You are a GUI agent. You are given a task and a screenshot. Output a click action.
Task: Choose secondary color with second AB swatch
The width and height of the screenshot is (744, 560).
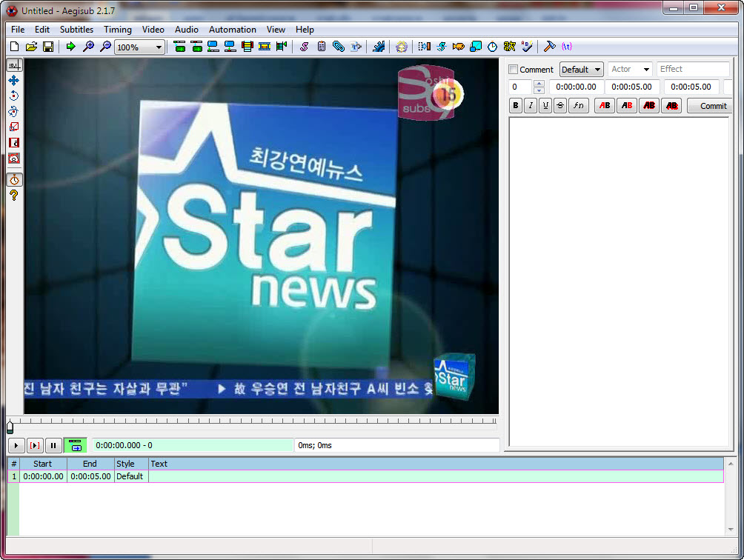tap(627, 105)
